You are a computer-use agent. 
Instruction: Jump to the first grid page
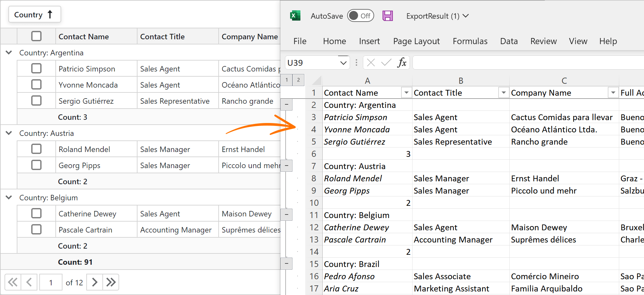click(x=13, y=282)
